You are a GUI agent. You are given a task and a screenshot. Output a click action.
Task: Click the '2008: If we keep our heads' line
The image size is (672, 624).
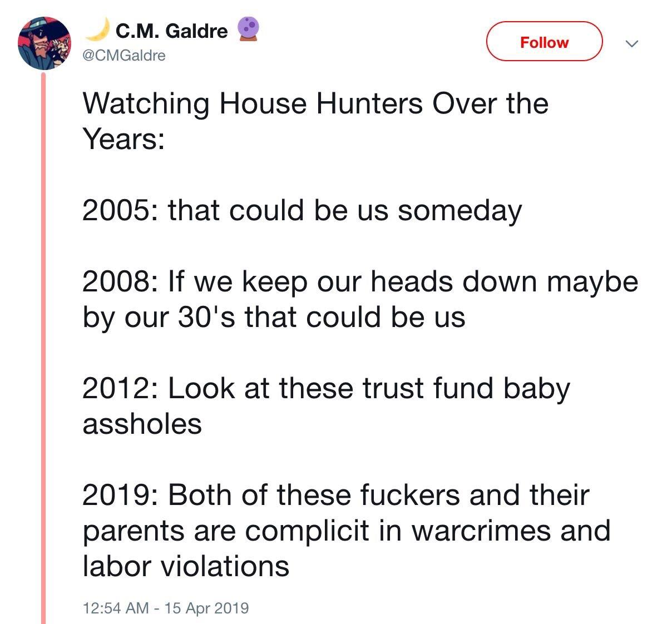click(360, 281)
